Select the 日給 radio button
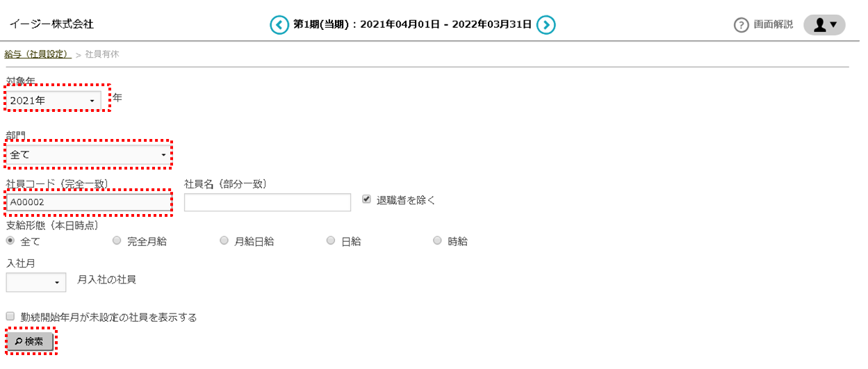 [331, 240]
